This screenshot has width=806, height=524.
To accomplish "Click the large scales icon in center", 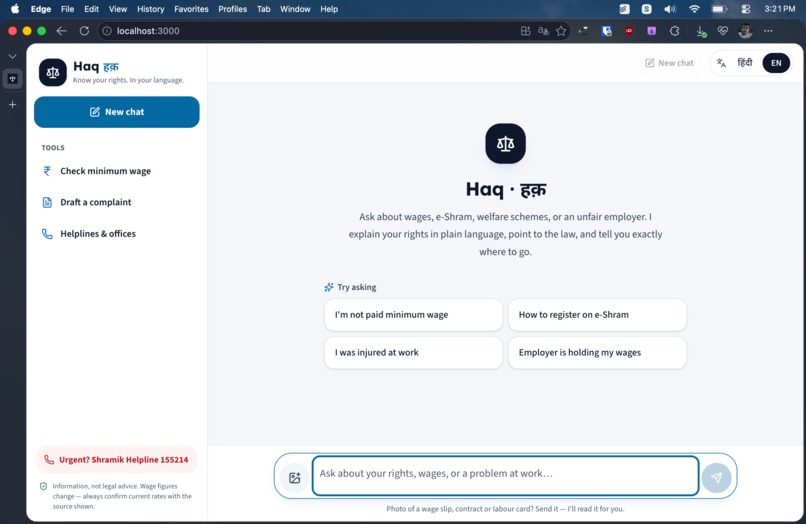I will coord(505,143).
